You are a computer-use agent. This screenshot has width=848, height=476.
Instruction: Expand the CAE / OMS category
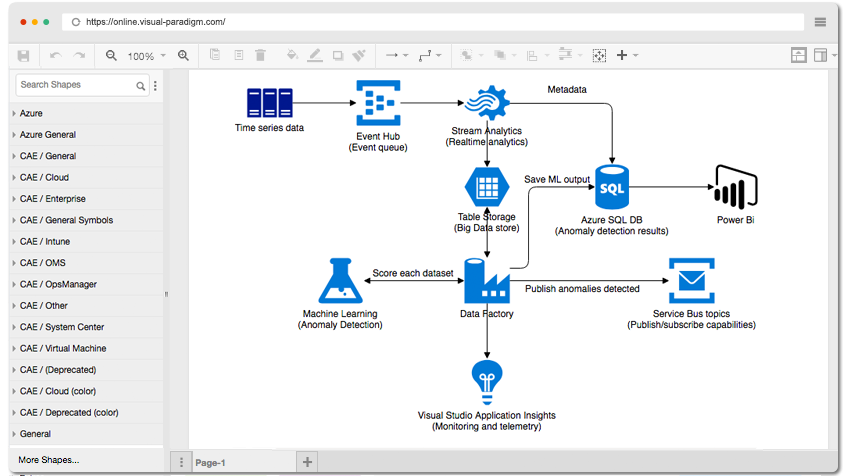click(x=87, y=263)
